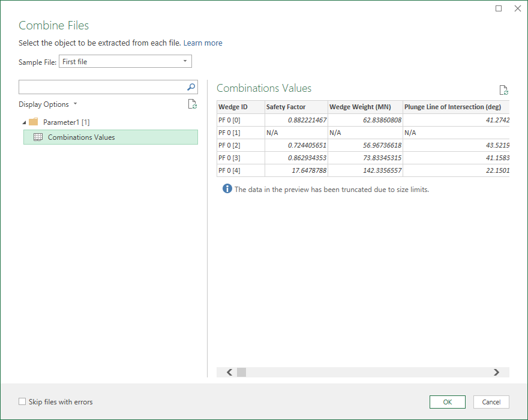Viewport: 528px width, 420px height.
Task: Click inside the search box
Action: 102,87
